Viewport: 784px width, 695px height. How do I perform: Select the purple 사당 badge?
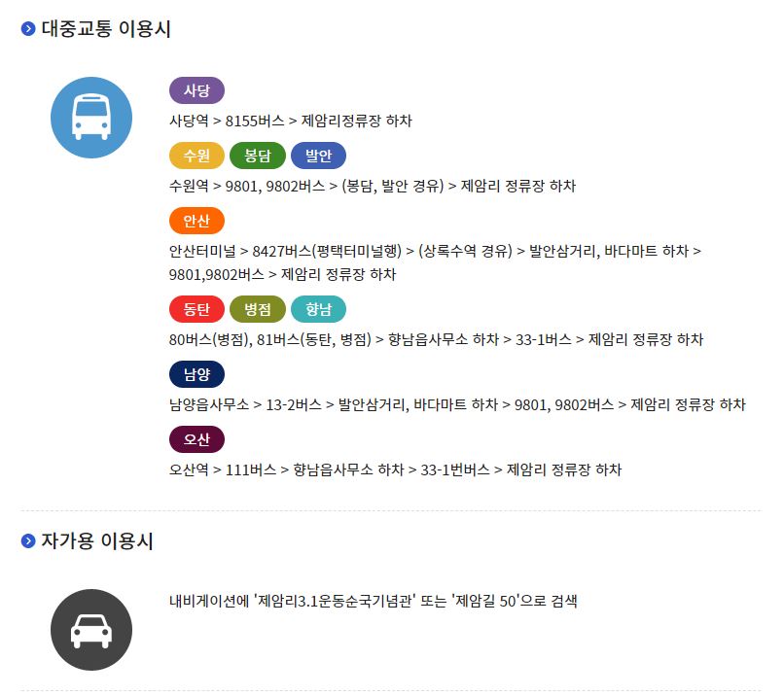pos(196,90)
